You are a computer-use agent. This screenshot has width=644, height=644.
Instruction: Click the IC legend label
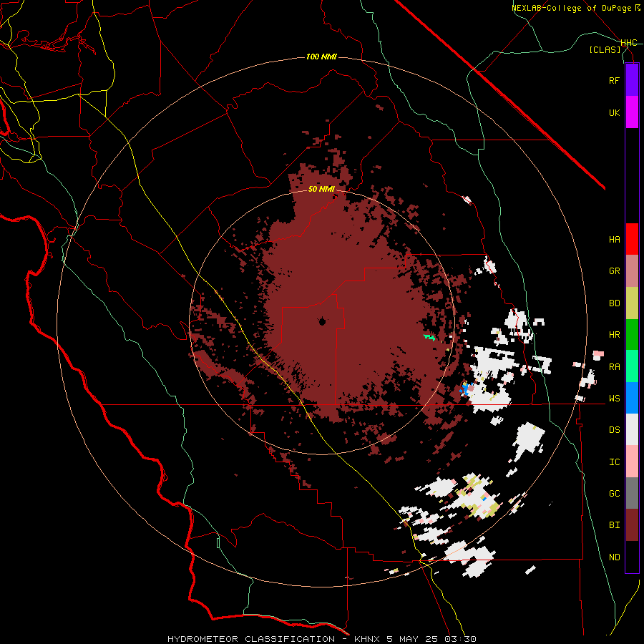[614, 462]
